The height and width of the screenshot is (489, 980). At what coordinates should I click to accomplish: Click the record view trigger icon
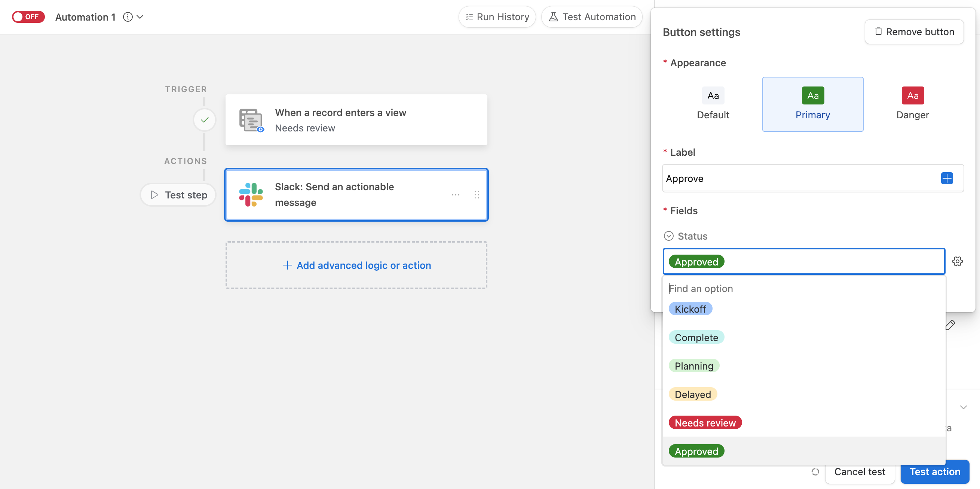point(251,120)
